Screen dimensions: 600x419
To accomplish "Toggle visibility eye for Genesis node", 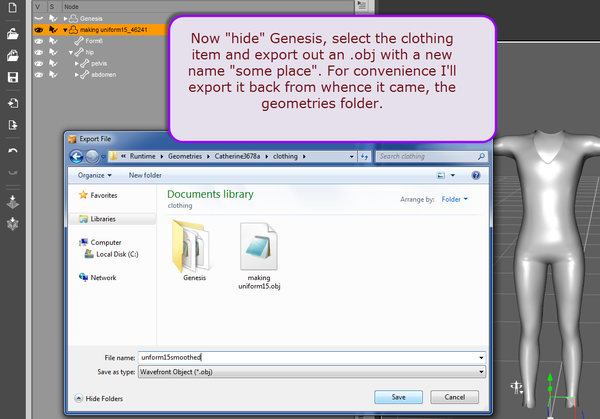I will (39, 18).
